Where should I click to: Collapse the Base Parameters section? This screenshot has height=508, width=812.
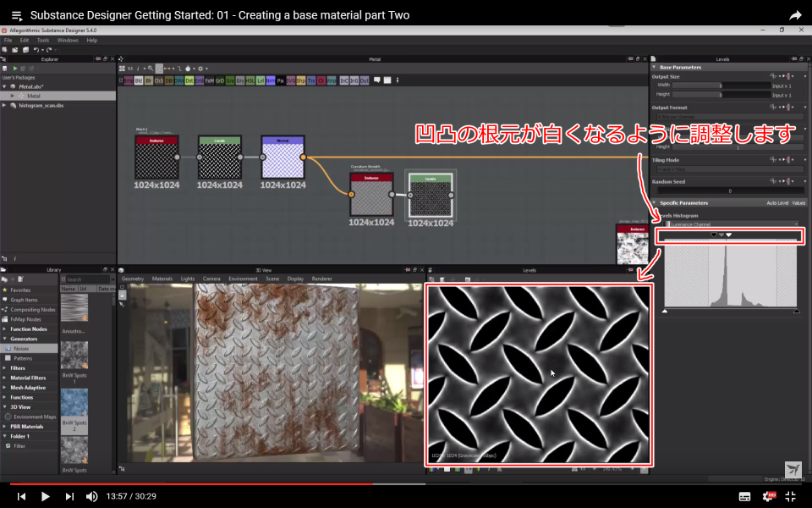tap(654, 68)
